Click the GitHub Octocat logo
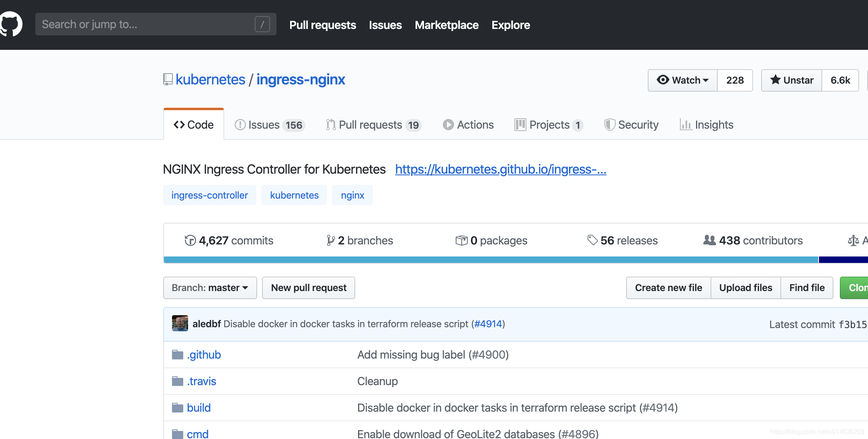Viewport: 868px width, 439px height. (x=11, y=24)
